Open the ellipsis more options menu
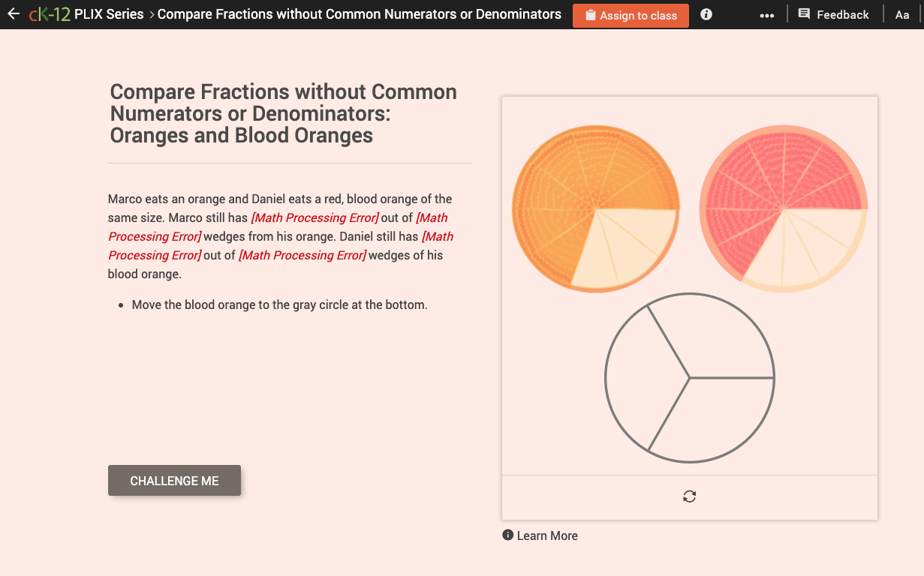 (x=766, y=13)
